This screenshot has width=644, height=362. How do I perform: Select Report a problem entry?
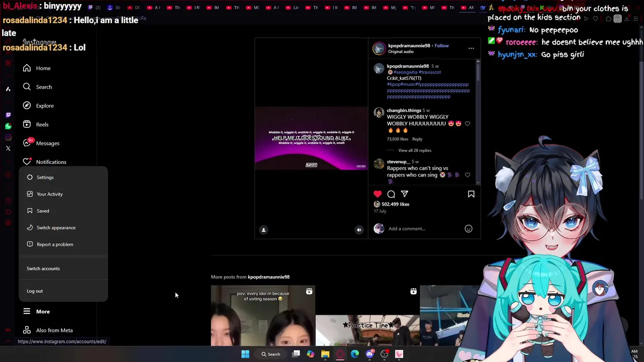pyautogui.click(x=63, y=244)
